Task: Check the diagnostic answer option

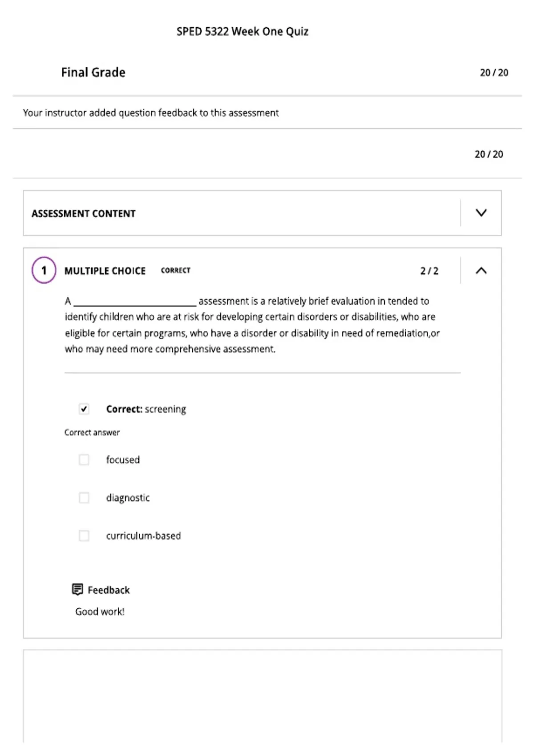Action: (84, 498)
